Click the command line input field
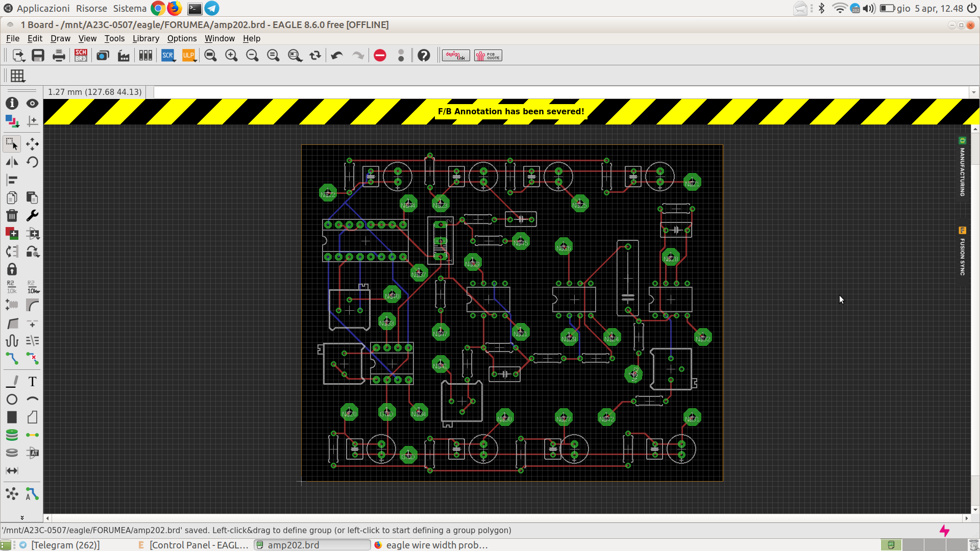Image resolution: width=980 pixels, height=551 pixels. coord(561,92)
